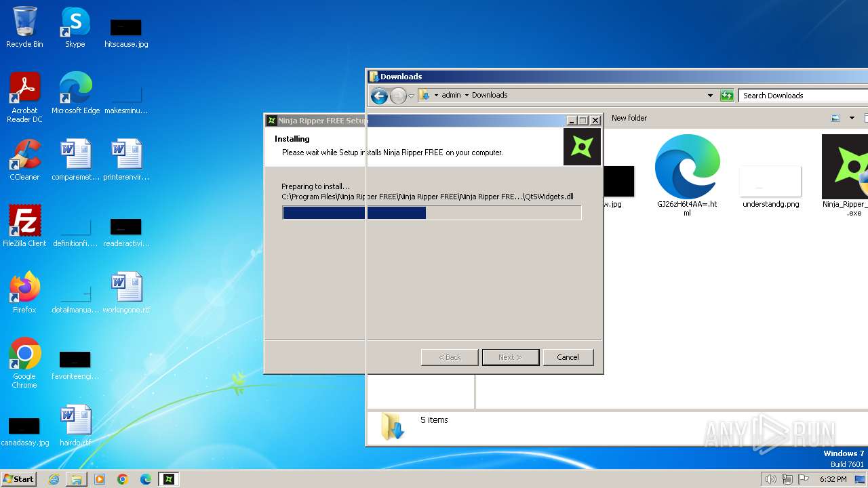This screenshot has width=868, height=488.
Task: Select the printerenvir Word document icon
Action: pyautogui.click(x=126, y=160)
